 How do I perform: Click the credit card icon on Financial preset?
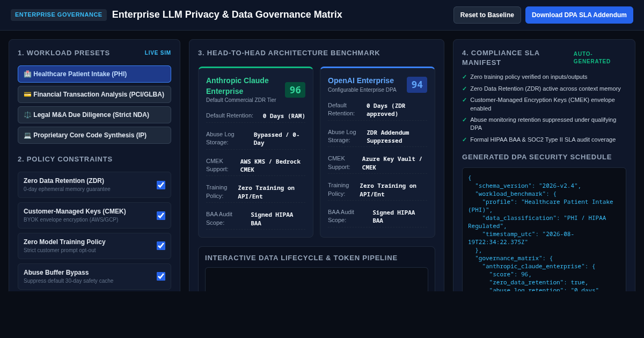tap(27, 94)
